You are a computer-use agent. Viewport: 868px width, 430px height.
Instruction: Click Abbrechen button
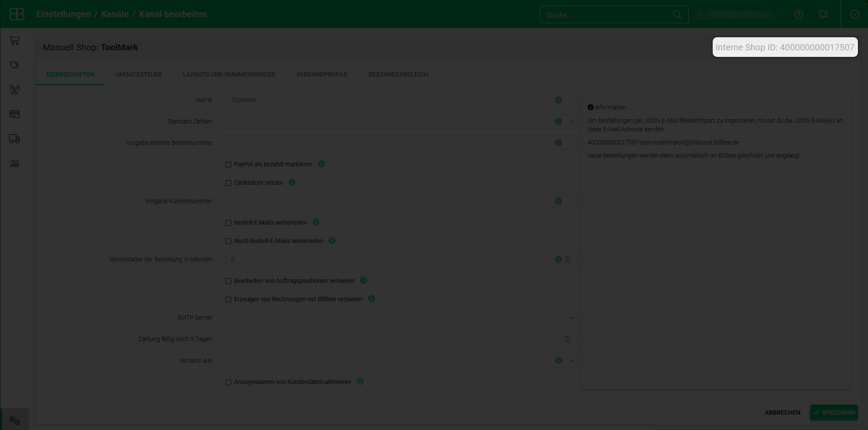782,412
